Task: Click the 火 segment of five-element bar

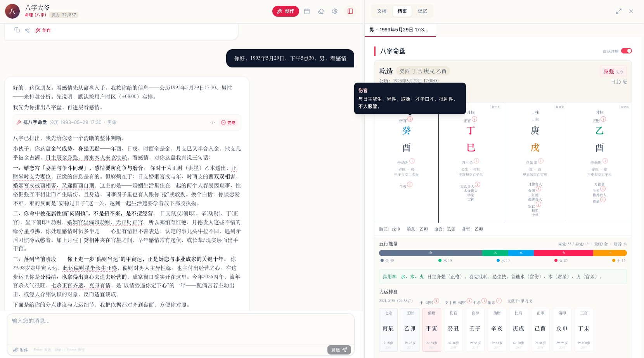Action: tap(563, 253)
